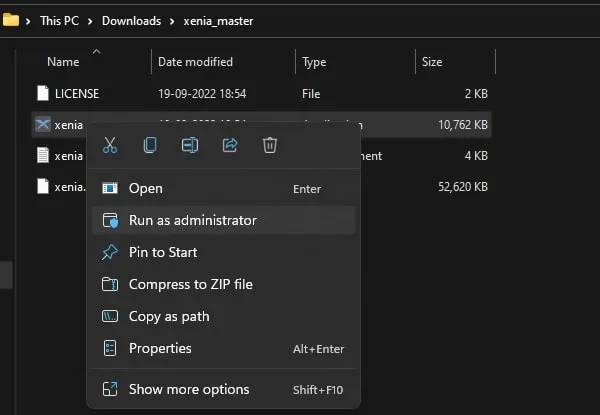Click the LICENSE date 19-09-2022 18:54
600x415 pixels.
(x=202, y=94)
